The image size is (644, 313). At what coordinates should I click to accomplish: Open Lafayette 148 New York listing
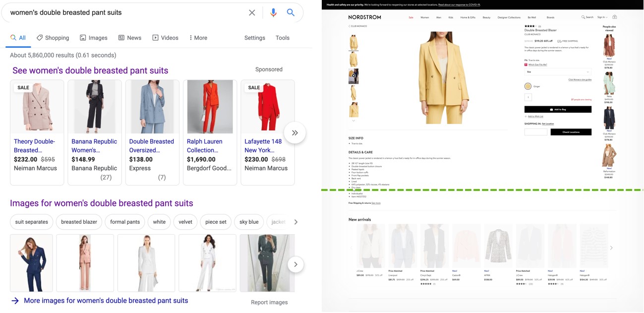point(268,132)
